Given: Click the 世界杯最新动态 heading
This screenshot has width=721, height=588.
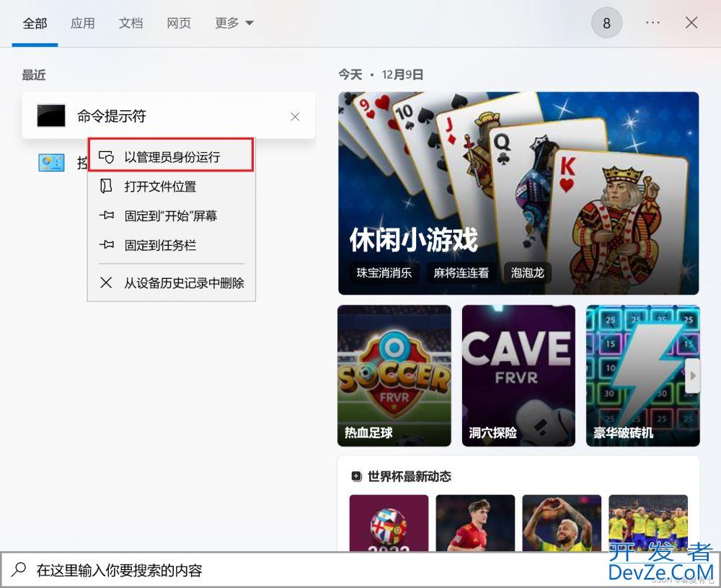Looking at the screenshot, I should click(x=410, y=476).
